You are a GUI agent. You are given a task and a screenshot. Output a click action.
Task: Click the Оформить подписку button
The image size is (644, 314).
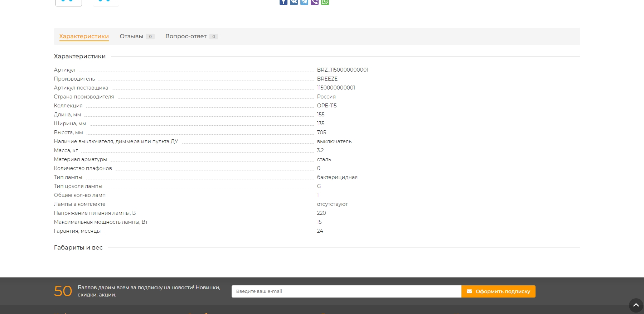point(498,291)
